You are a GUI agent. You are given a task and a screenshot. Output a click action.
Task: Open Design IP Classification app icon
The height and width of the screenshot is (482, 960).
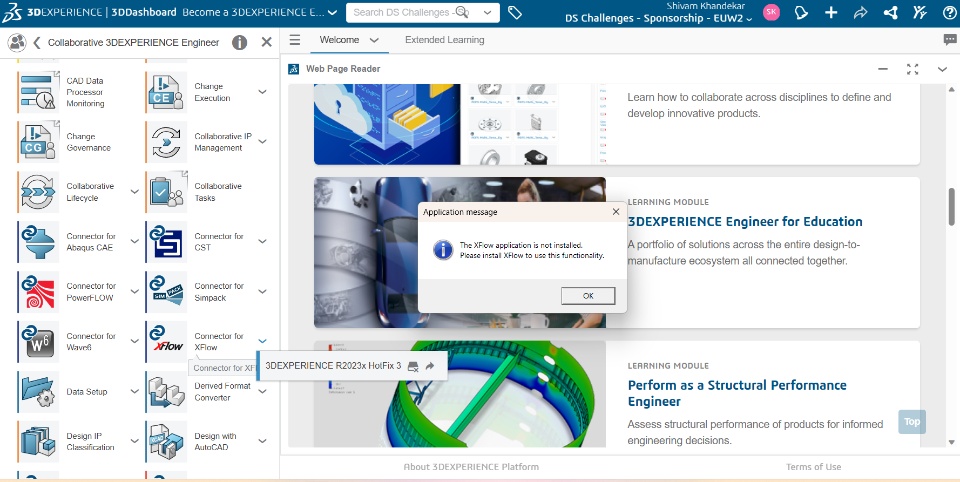39,442
